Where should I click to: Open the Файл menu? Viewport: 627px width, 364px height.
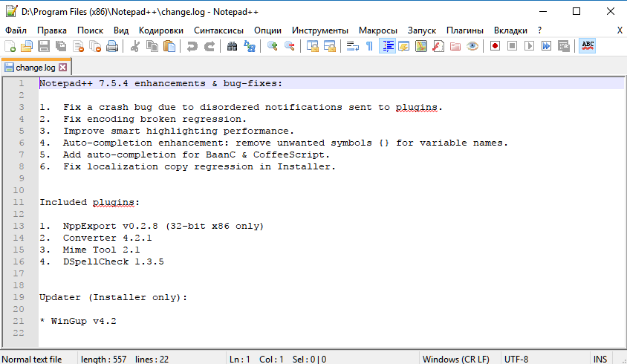pyautogui.click(x=16, y=30)
